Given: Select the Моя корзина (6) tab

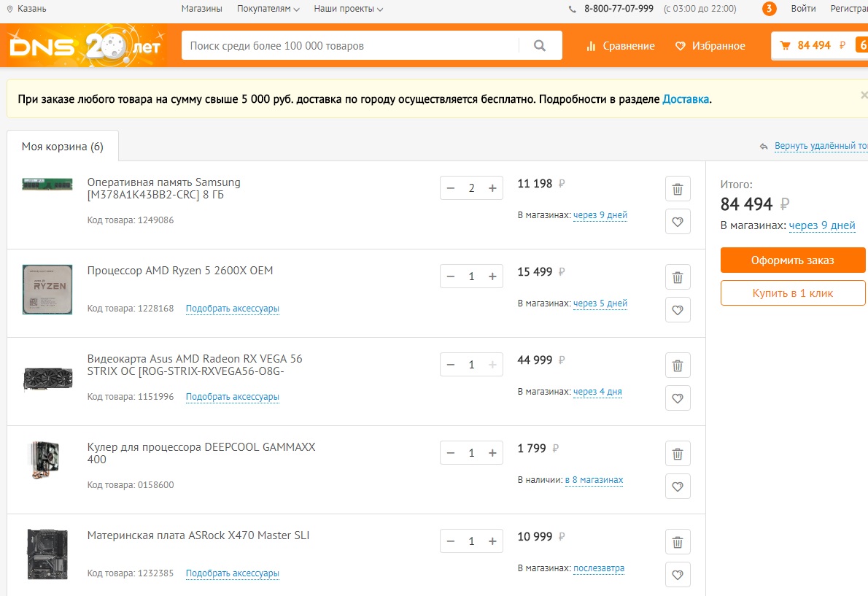Looking at the screenshot, I should [x=63, y=147].
